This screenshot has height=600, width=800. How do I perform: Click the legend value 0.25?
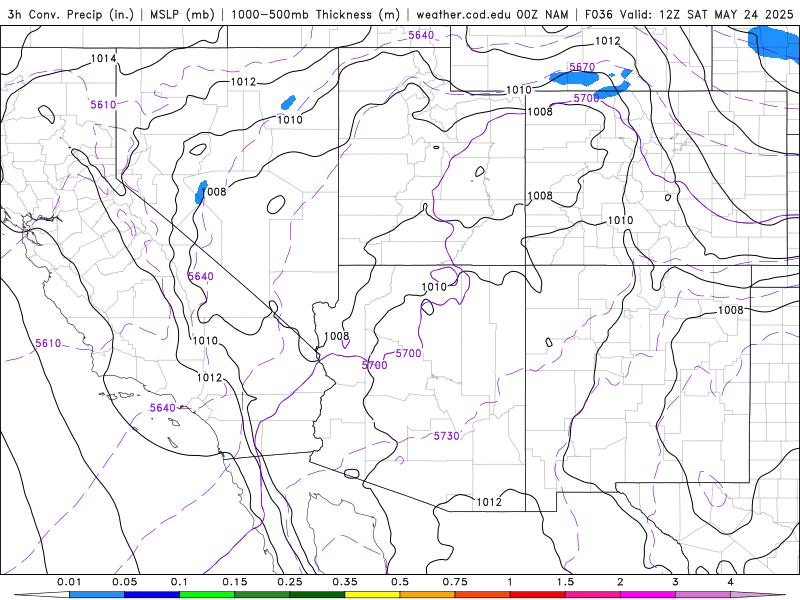(x=290, y=582)
